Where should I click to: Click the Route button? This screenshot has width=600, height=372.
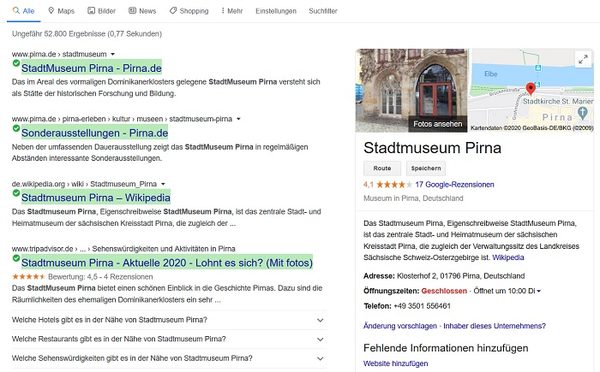(382, 168)
